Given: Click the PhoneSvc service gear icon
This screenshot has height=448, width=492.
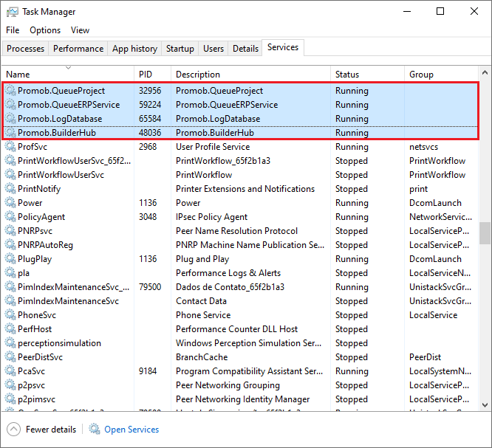Looking at the screenshot, I should click(10, 314).
